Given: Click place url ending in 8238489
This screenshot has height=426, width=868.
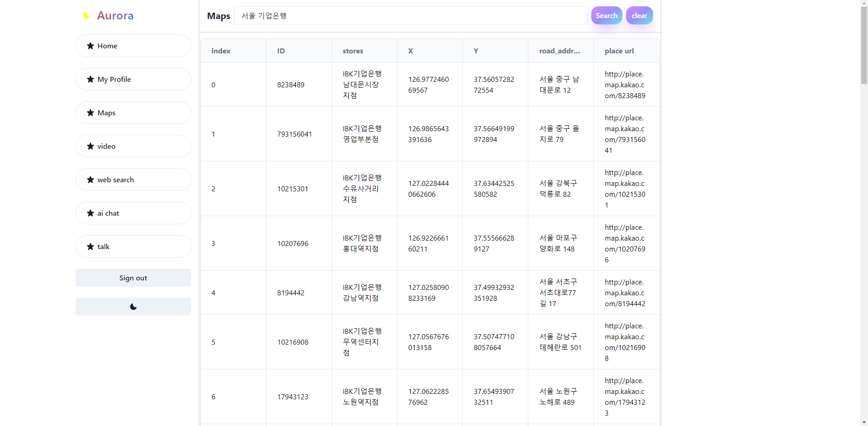Looking at the screenshot, I should [625, 85].
